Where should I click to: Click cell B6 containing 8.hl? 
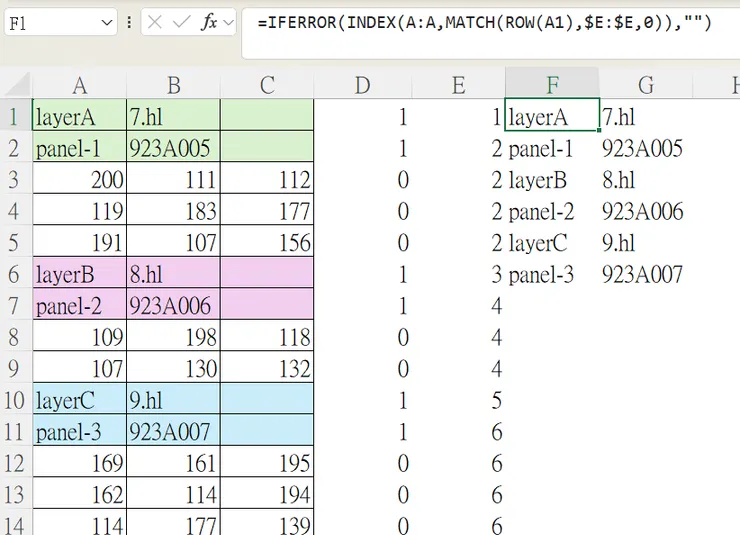173,273
